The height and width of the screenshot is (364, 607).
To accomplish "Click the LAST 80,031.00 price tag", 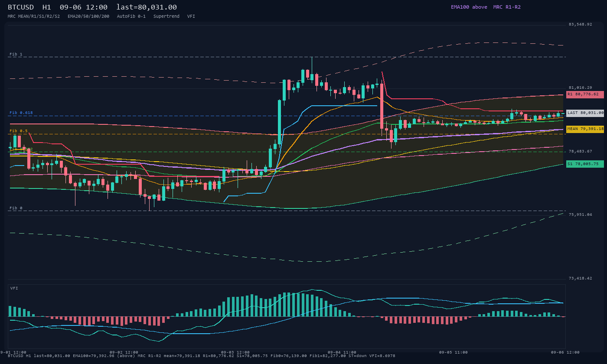I will [x=585, y=113].
